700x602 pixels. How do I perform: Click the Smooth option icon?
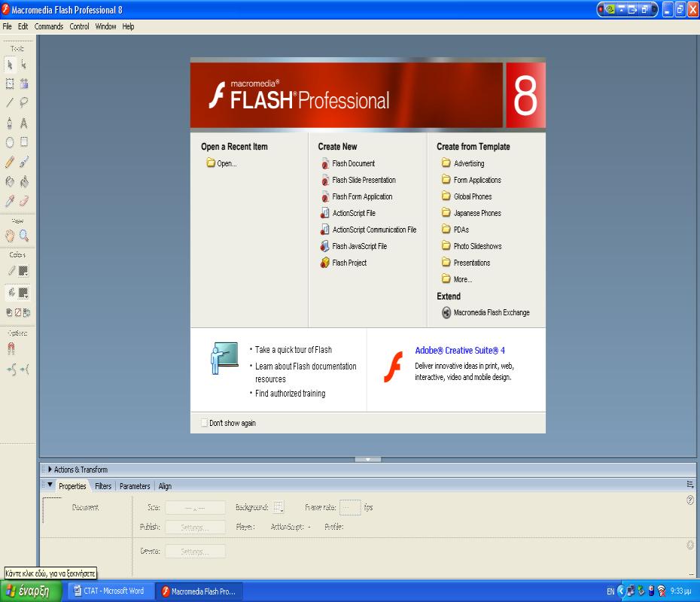11,369
